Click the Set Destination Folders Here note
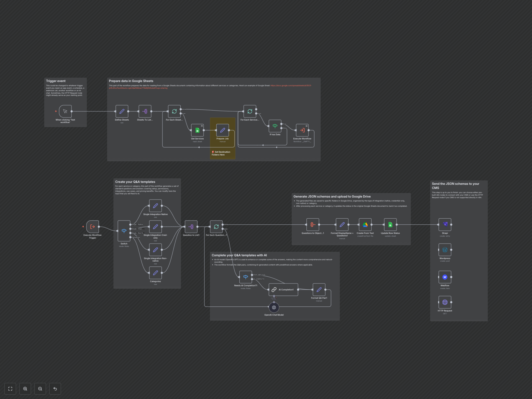The height and width of the screenshot is (399, 532). pos(222,153)
